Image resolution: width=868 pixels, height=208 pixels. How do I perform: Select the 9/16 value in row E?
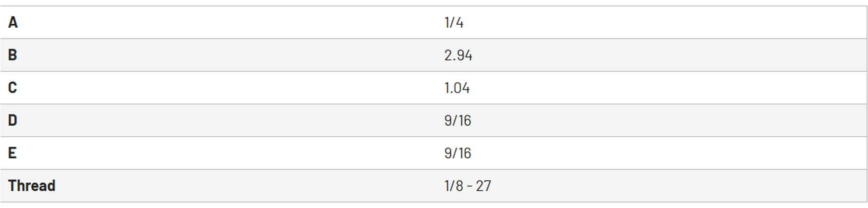coord(458,154)
